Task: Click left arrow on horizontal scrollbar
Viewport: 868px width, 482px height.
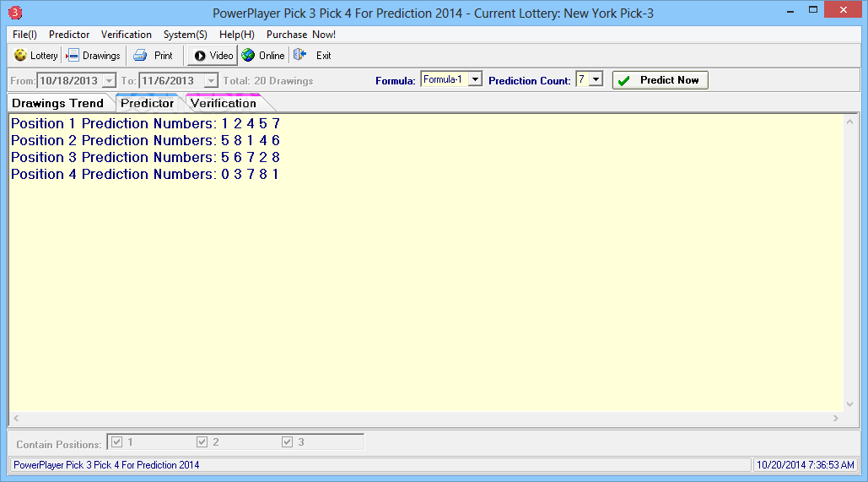Action: click(16, 419)
